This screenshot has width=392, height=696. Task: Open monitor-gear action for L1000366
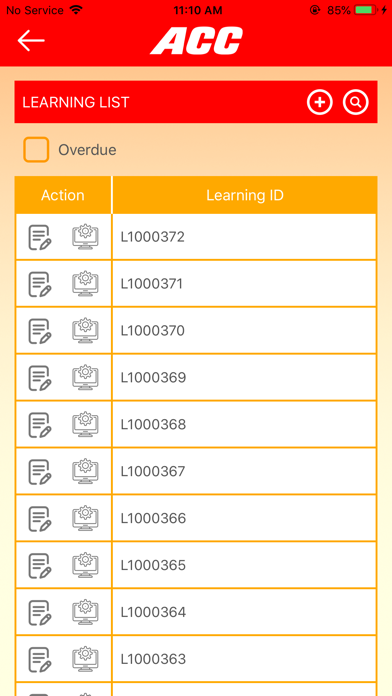(85, 518)
